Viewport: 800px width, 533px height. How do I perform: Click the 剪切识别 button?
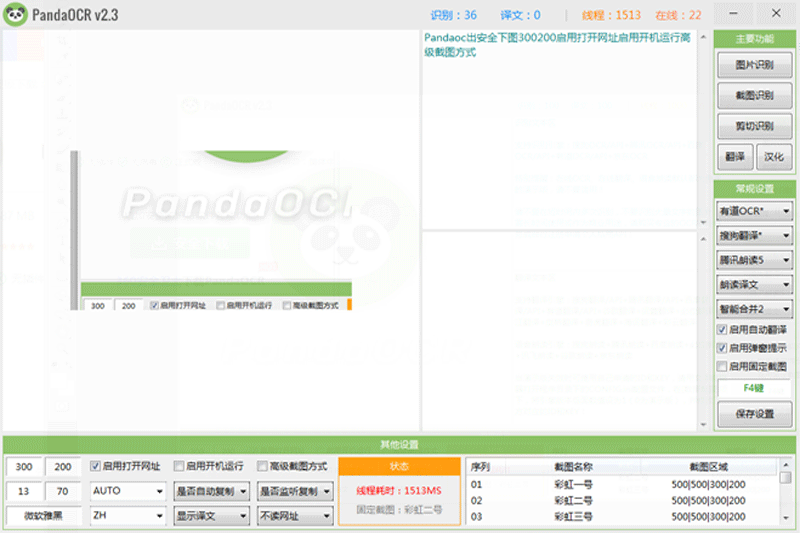tap(754, 126)
